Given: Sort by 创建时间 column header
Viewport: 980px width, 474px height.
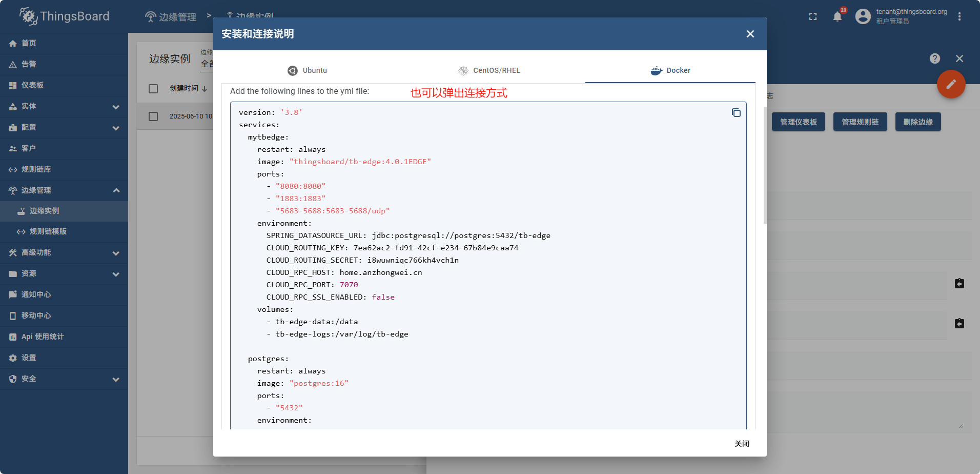Looking at the screenshot, I should point(185,88).
